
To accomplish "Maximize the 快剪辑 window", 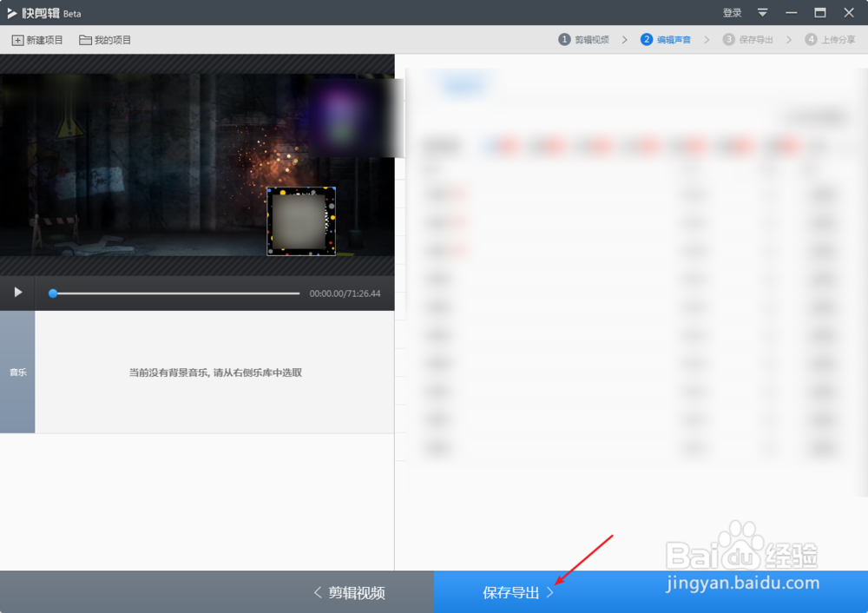I will click(820, 13).
